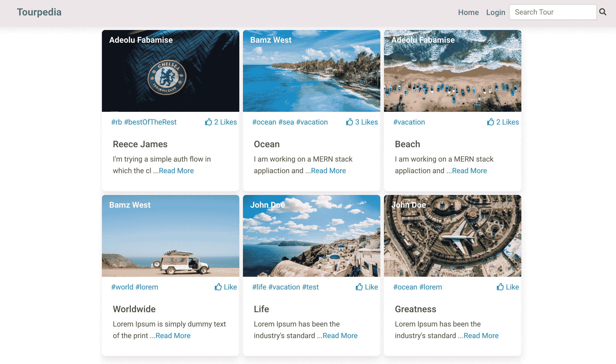
Task: Open the airplane aerial photo thumbnail
Action: click(452, 236)
